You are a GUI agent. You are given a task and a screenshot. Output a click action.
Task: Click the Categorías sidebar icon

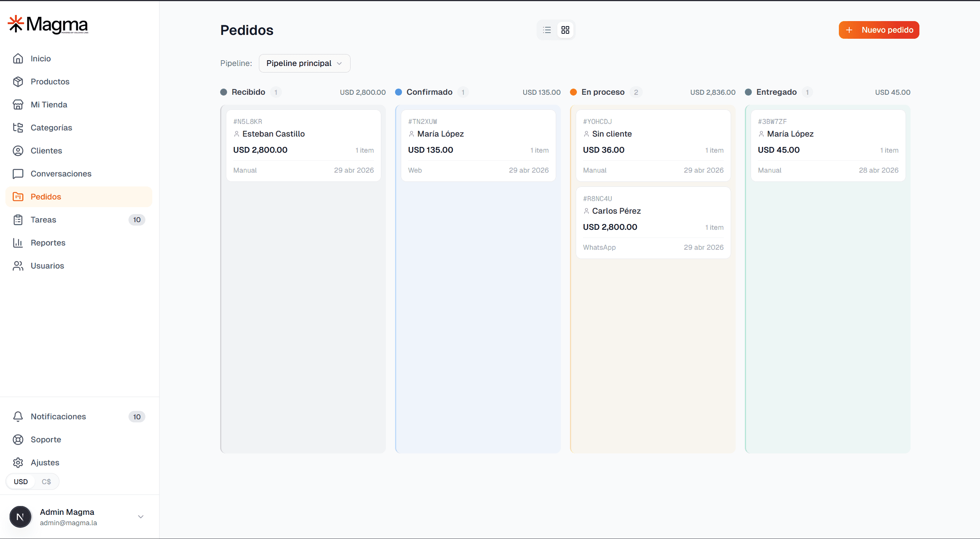click(x=18, y=127)
